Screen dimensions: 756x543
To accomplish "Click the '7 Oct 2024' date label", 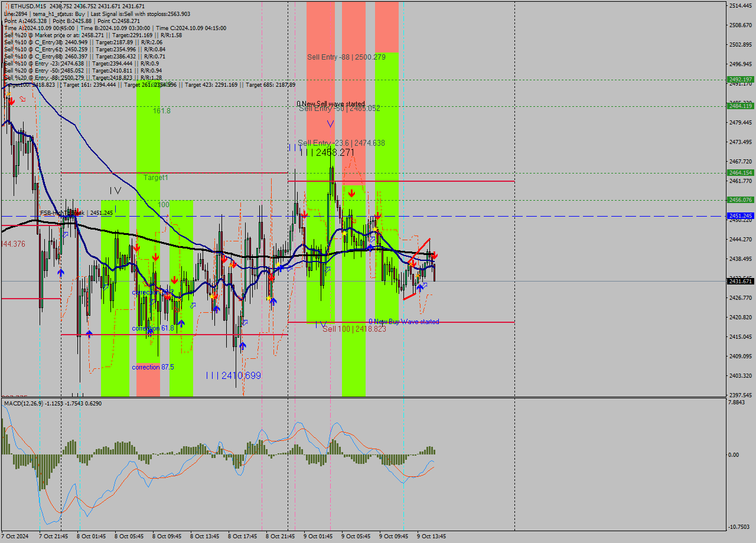I will point(15,537).
